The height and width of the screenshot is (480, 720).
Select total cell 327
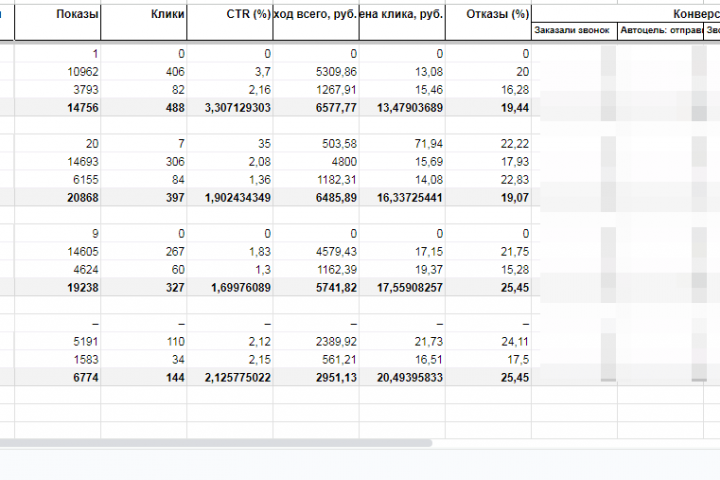144,288
